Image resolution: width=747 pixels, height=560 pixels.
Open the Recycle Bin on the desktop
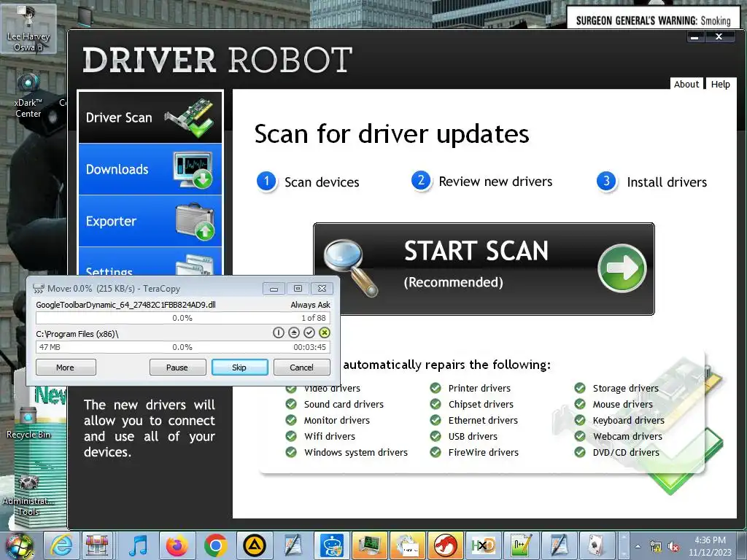28,421
